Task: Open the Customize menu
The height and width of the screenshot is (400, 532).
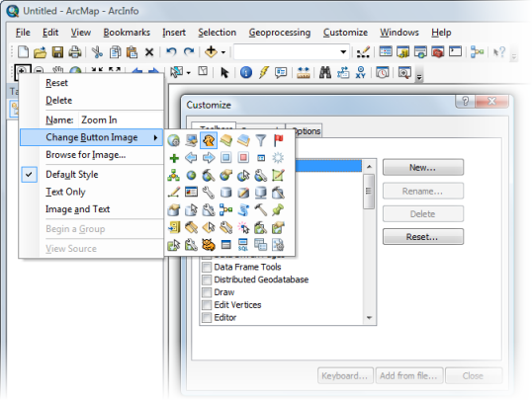Action: [345, 33]
